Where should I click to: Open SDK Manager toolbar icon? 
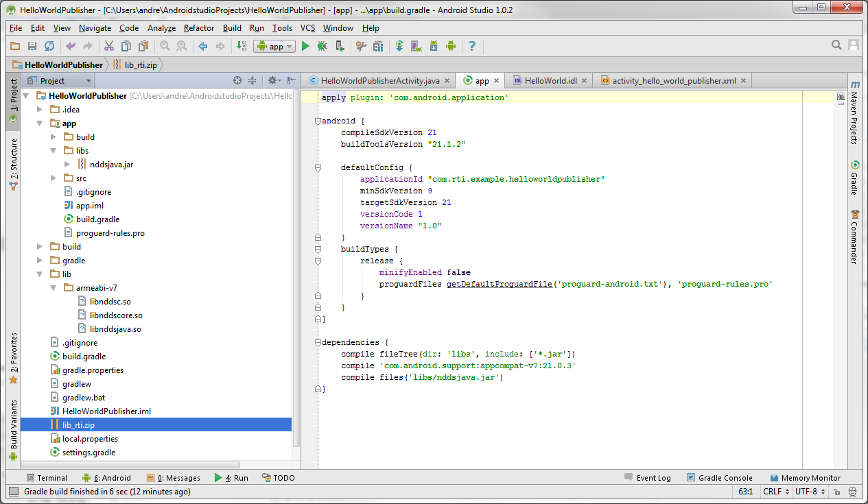coord(434,46)
